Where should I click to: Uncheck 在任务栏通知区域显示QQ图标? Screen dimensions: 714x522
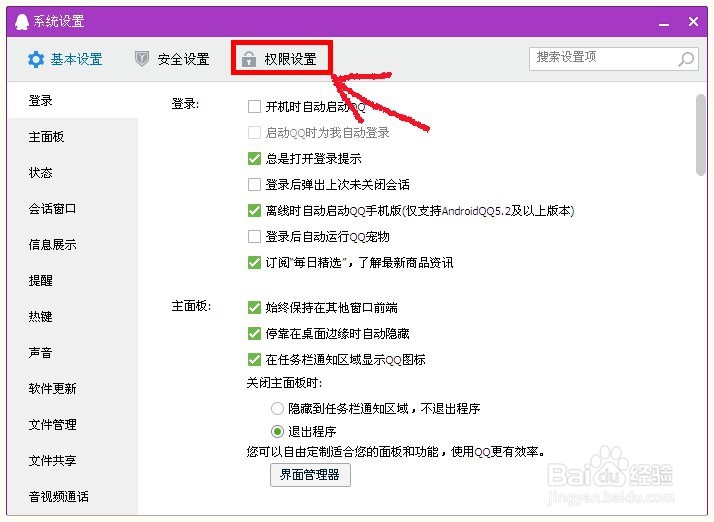254,359
